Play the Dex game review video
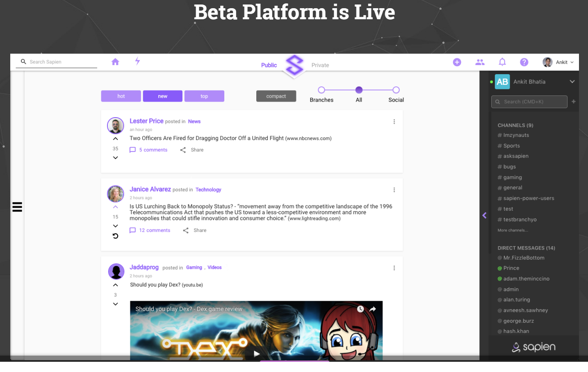 tap(256, 354)
